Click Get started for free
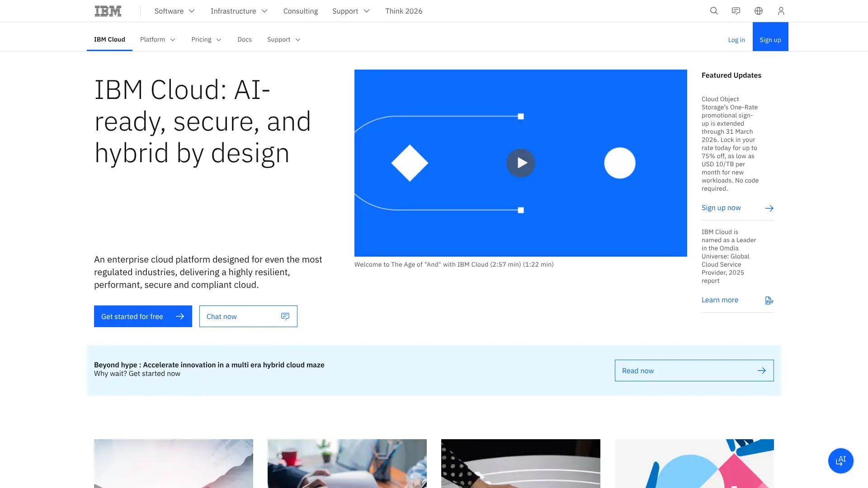 point(143,316)
